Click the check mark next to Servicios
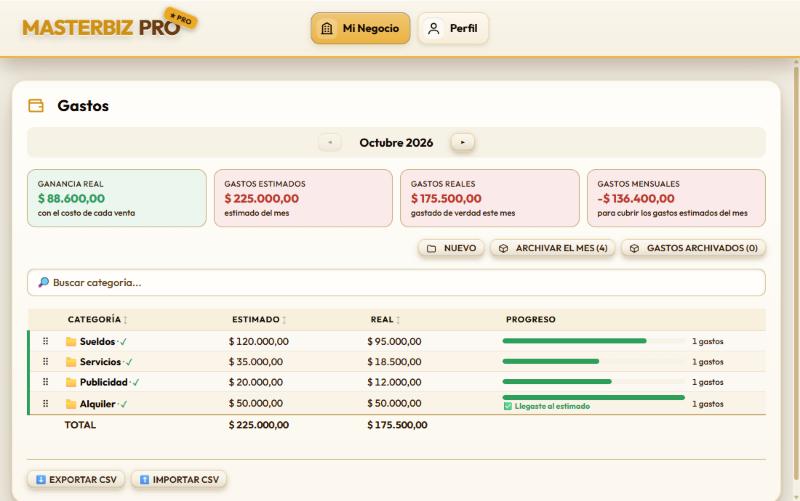The height and width of the screenshot is (501, 800). tap(129, 362)
